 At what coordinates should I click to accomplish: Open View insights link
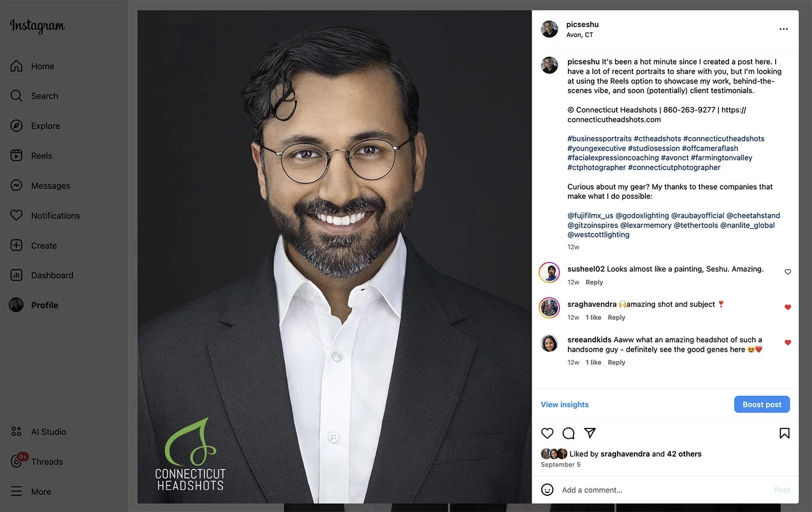pyautogui.click(x=565, y=404)
